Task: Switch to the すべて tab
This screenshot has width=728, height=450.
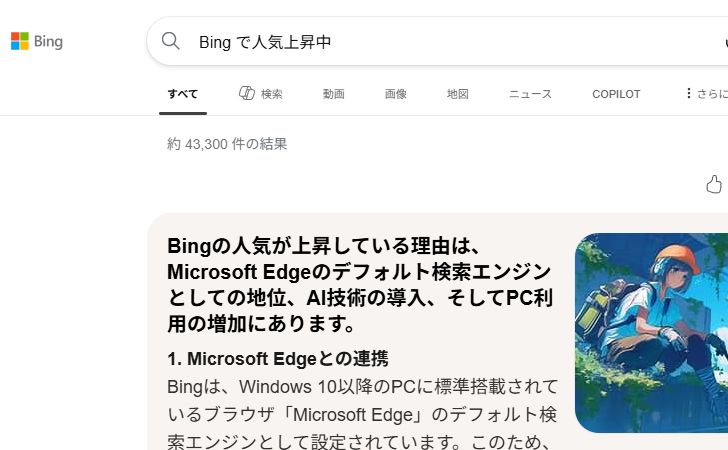Action: (183, 94)
